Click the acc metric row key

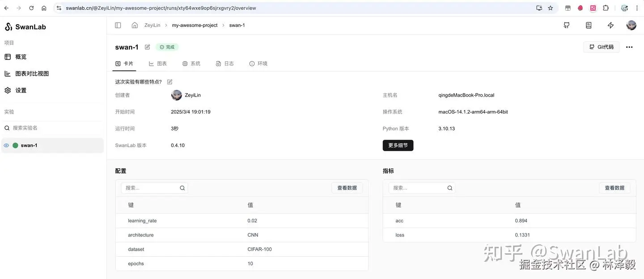(399, 221)
